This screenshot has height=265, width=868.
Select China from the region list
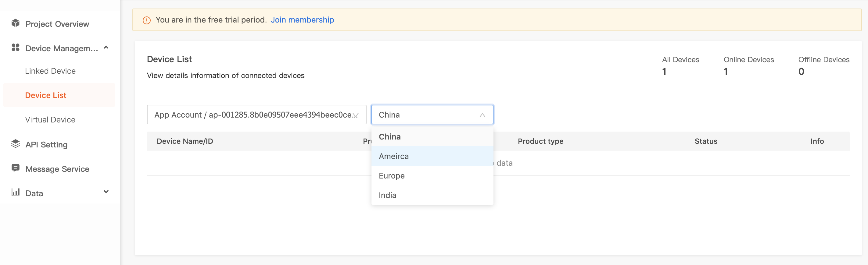click(432, 137)
